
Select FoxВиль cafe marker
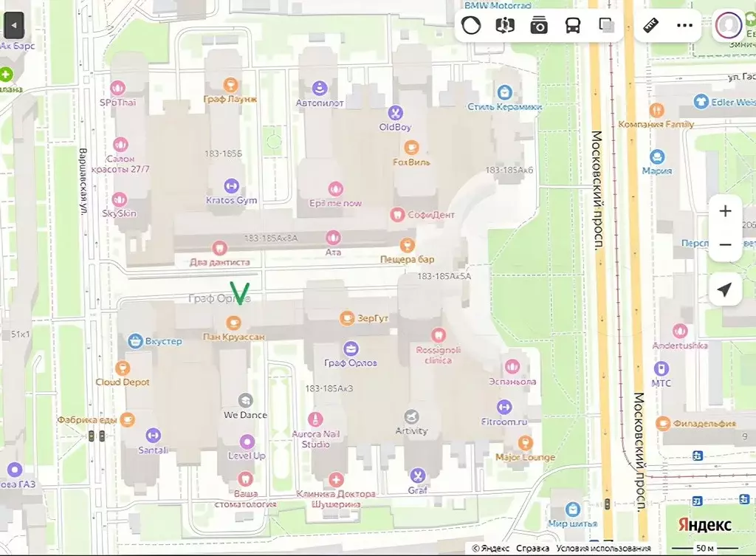click(411, 147)
